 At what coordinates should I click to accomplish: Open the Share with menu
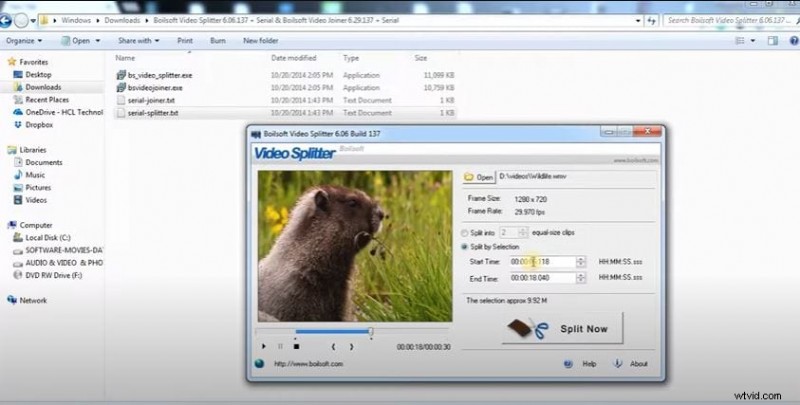pos(139,41)
